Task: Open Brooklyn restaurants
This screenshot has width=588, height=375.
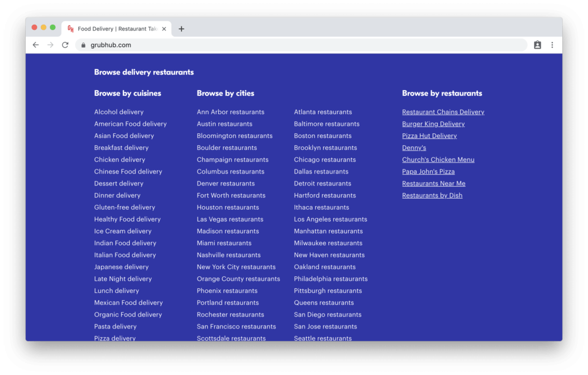Action: click(x=325, y=148)
